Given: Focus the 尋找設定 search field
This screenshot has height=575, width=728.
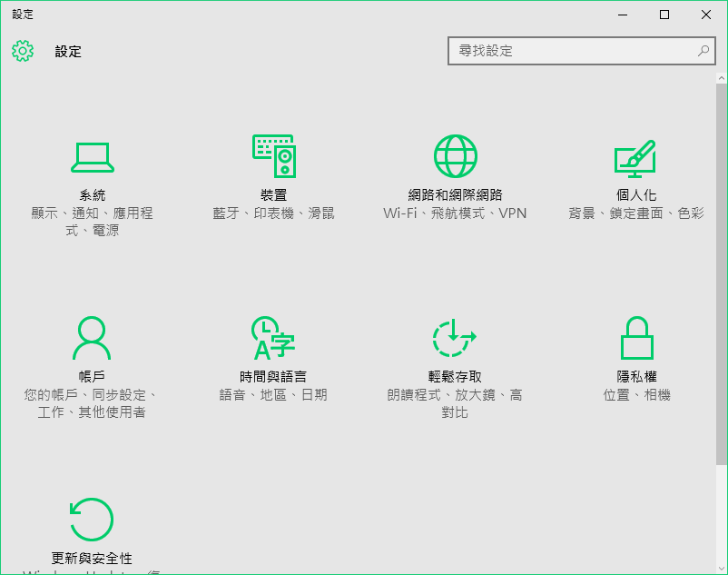Looking at the screenshot, I should [x=581, y=51].
